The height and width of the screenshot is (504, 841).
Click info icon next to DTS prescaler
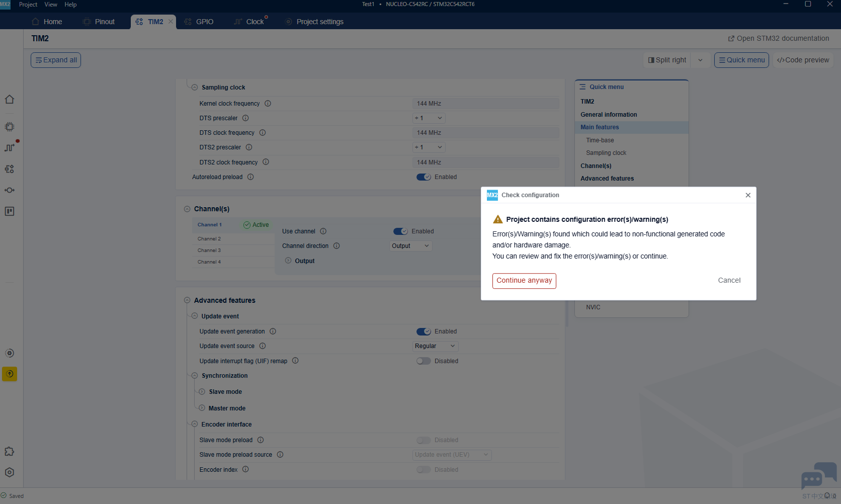tap(245, 118)
